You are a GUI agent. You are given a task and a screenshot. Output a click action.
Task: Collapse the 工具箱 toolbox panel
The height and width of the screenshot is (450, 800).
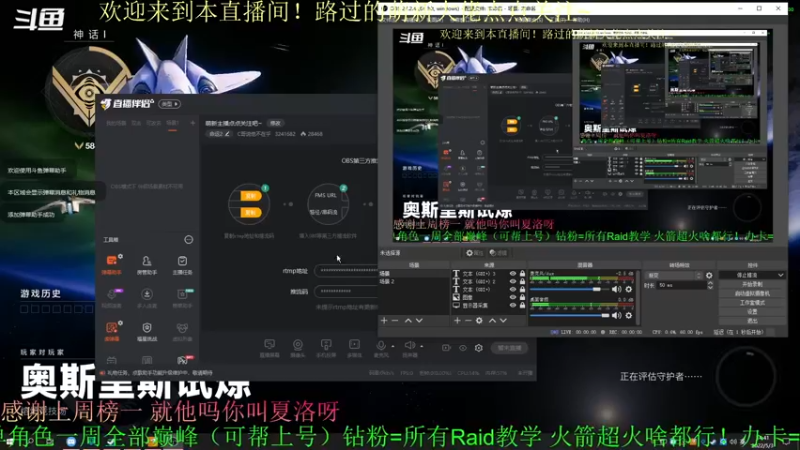click(x=189, y=239)
